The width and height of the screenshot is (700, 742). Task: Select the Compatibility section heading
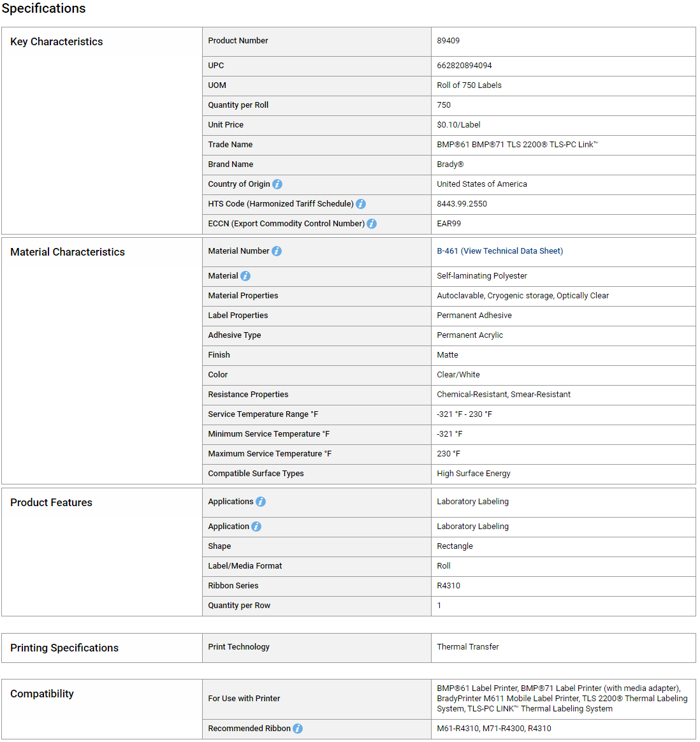[x=42, y=694]
